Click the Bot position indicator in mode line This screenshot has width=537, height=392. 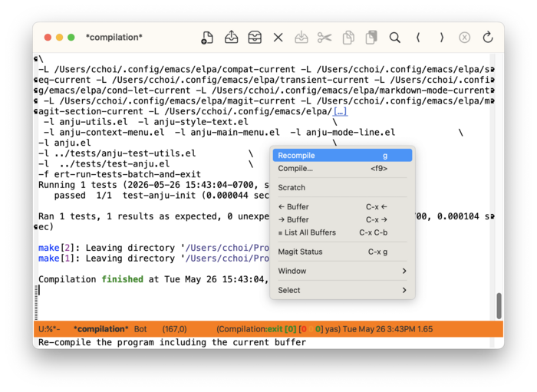point(140,329)
